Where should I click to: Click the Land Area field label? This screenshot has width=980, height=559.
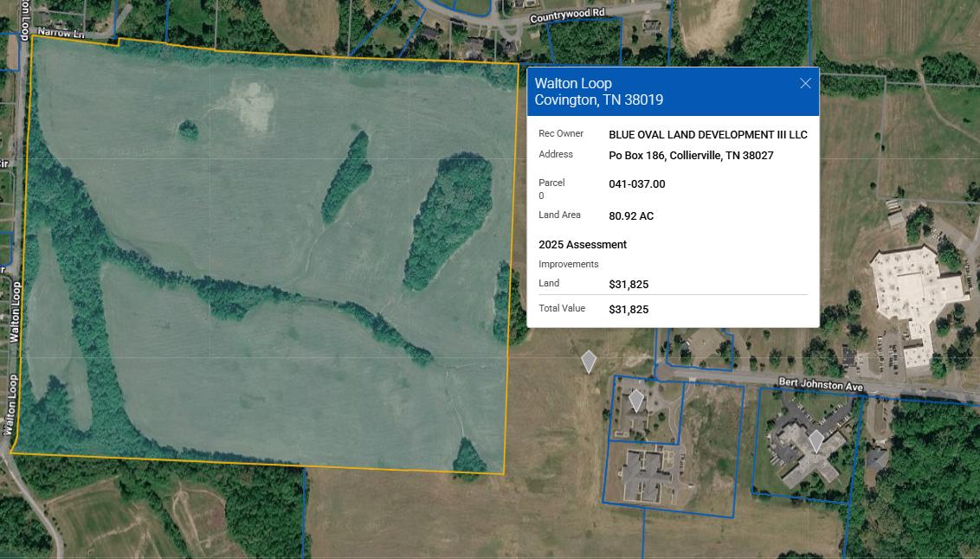[559, 215]
